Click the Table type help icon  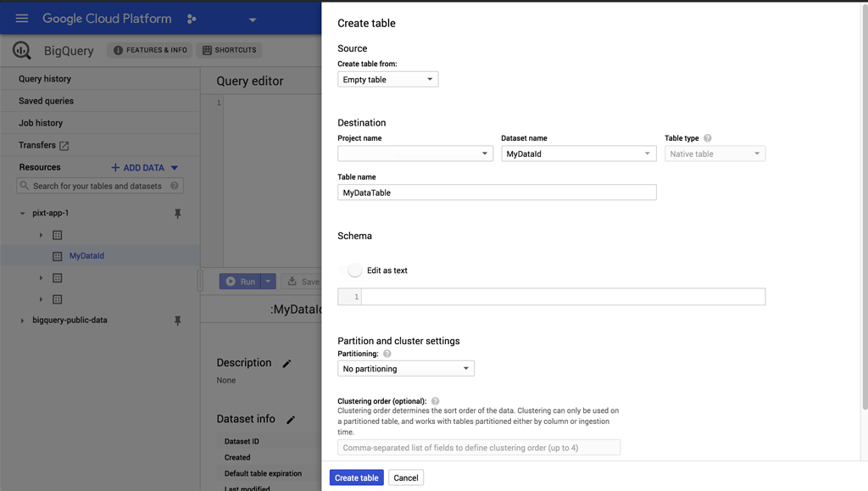pos(708,138)
